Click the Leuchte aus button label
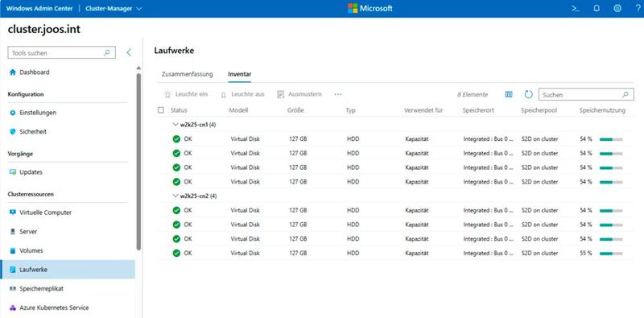 pyautogui.click(x=248, y=94)
